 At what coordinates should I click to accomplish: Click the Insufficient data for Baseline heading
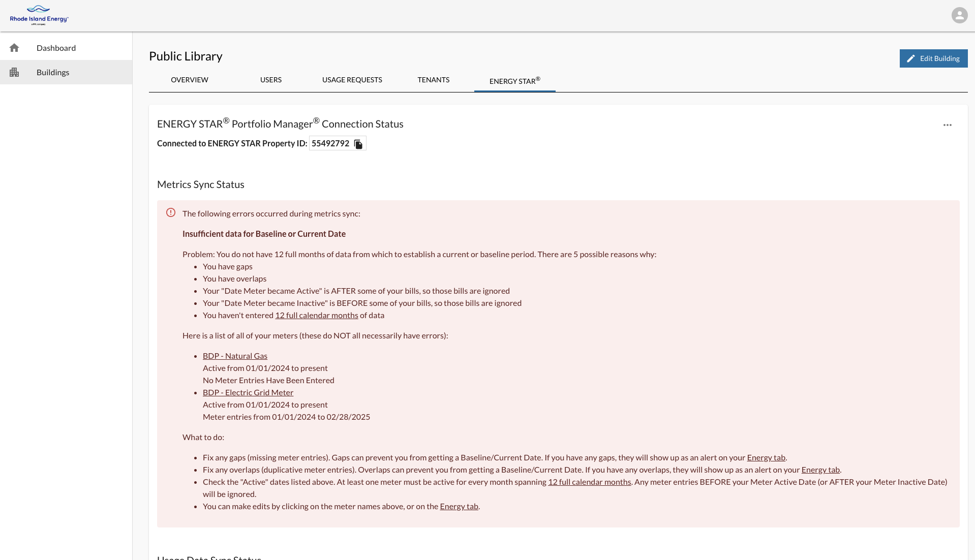[x=264, y=234]
